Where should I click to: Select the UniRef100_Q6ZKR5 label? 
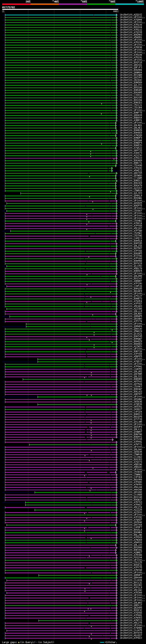(x=131, y=608)
